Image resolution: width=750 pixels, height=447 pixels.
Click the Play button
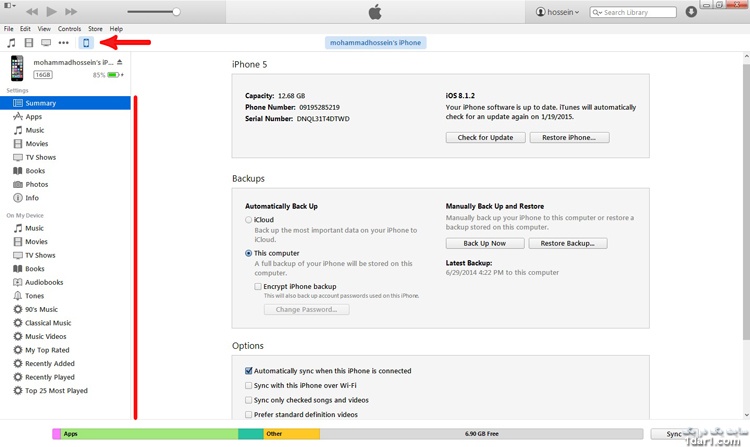coord(52,11)
